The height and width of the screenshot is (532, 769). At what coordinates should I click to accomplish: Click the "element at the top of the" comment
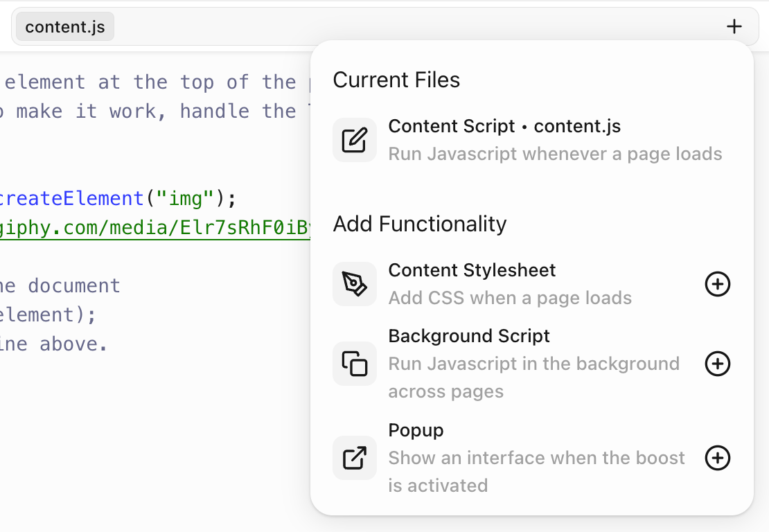pos(150,82)
